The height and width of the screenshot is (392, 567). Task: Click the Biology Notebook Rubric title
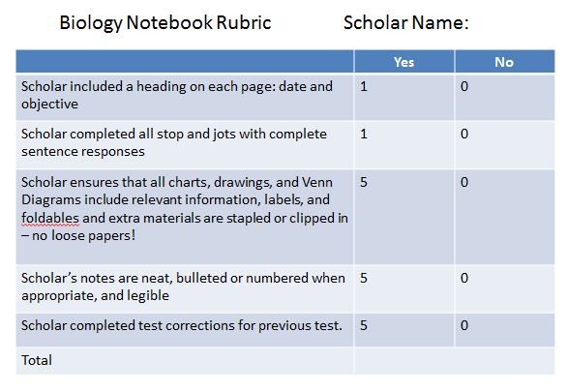(165, 23)
